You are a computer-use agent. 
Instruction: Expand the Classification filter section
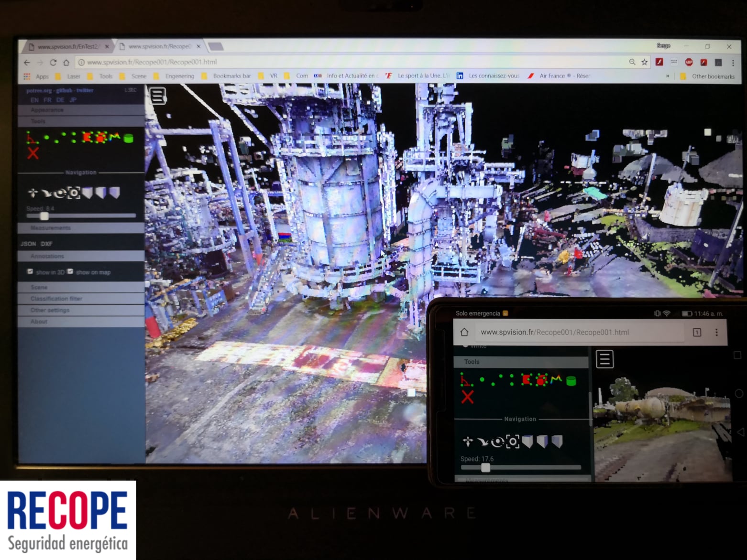click(56, 299)
